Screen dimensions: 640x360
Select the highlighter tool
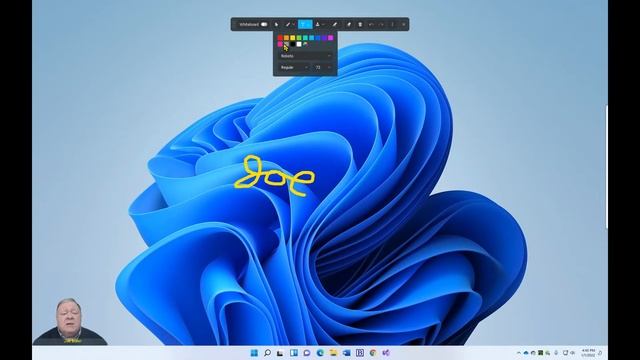click(335, 24)
